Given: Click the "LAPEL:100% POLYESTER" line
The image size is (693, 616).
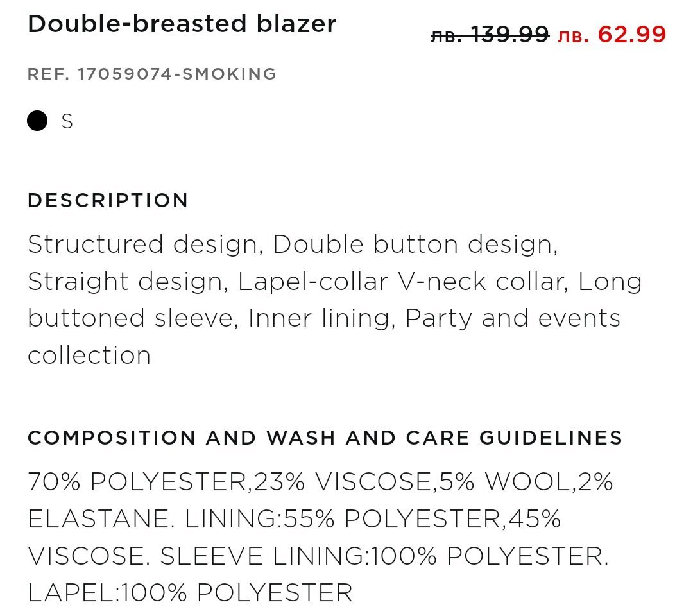Looking at the screenshot, I should click(x=190, y=592).
